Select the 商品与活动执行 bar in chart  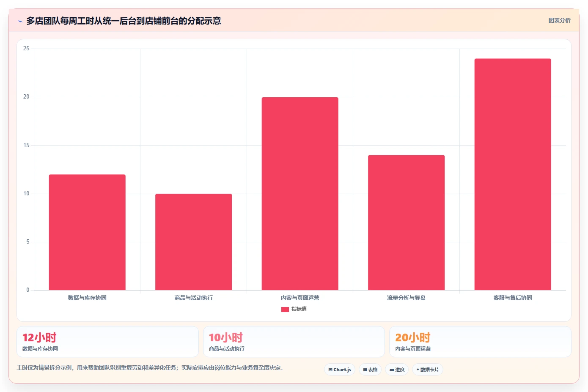point(193,242)
